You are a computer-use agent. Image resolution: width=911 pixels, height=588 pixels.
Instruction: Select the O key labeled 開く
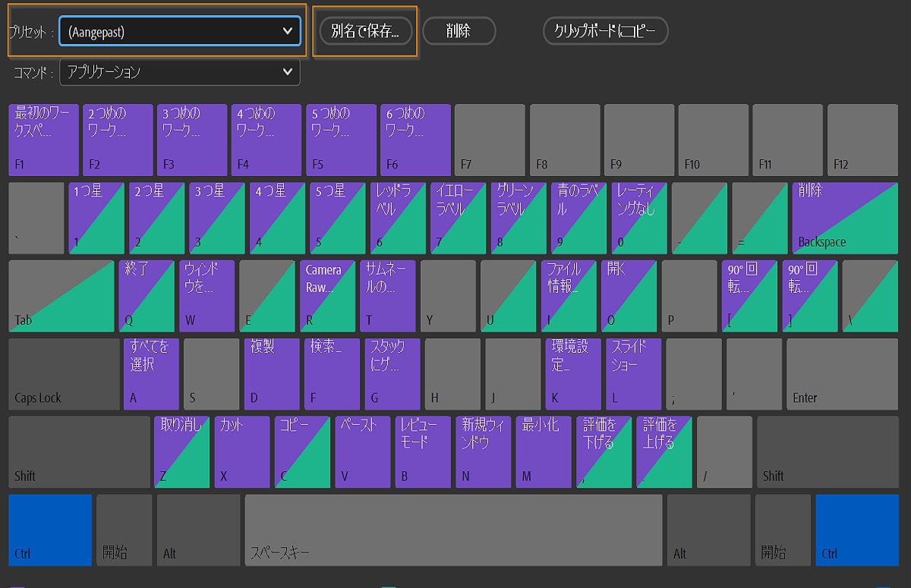click(x=629, y=296)
